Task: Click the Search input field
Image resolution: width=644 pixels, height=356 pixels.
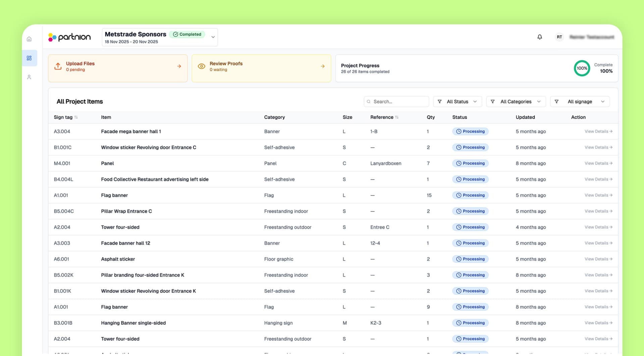Action: 396,102
